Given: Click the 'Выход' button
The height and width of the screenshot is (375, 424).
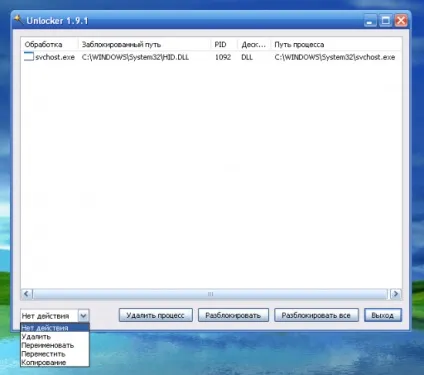Looking at the screenshot, I should tap(383, 315).
